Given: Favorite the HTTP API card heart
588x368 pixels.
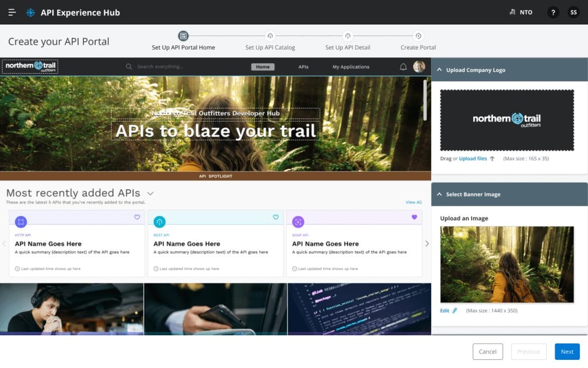Looking at the screenshot, I should coord(137,217).
